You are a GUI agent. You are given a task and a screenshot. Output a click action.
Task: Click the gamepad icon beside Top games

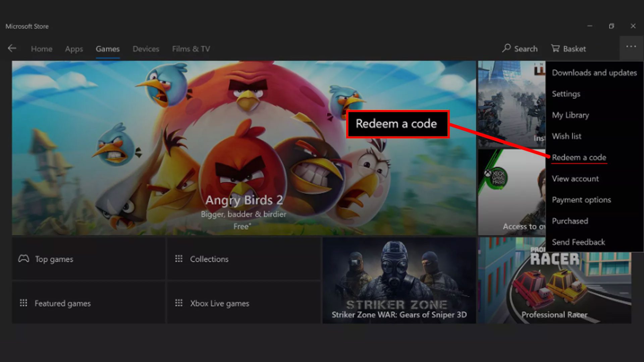(x=23, y=259)
